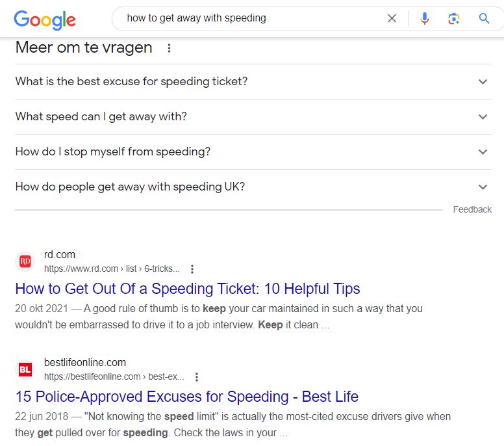Image resolution: width=504 pixels, height=446 pixels.
Task: Open options menu beside Meer om te vragen
Action: point(169,48)
